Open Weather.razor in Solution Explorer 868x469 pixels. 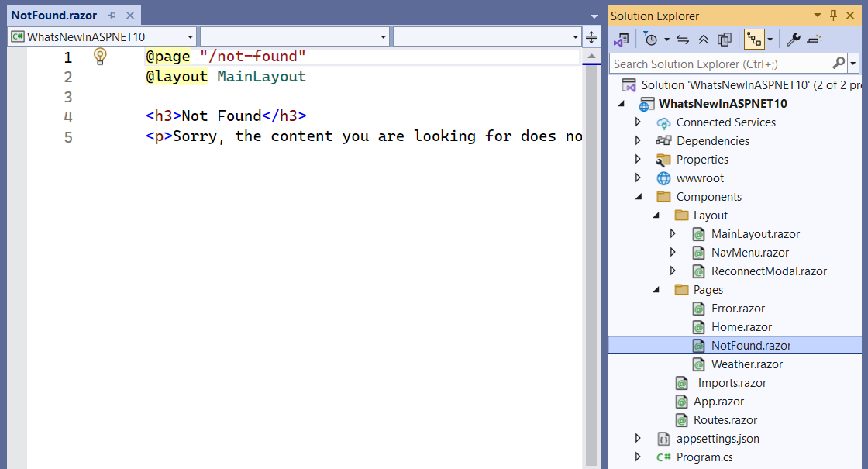pos(746,364)
